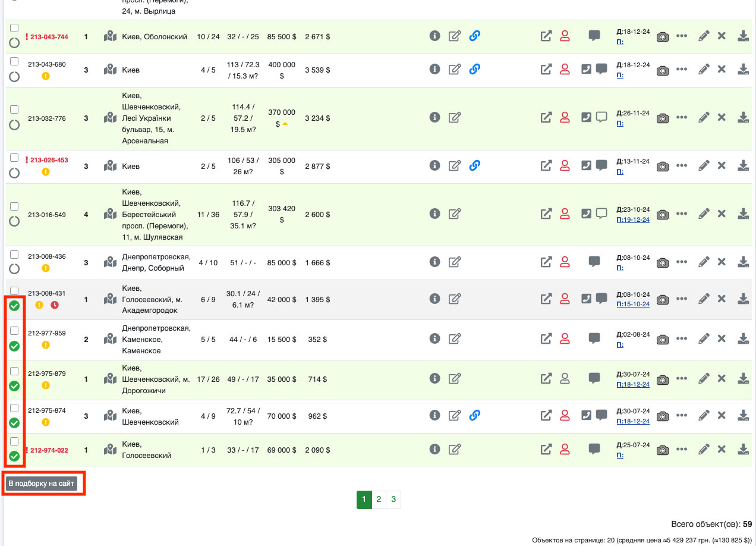Click the ID text 213-008-436

pyautogui.click(x=47, y=256)
